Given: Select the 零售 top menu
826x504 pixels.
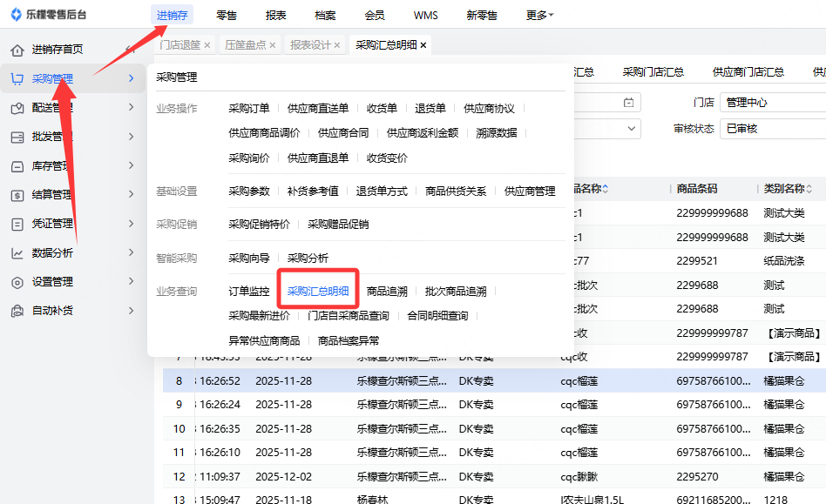Looking at the screenshot, I should click(x=227, y=16).
